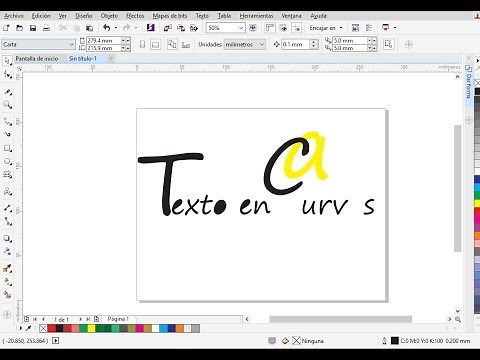This screenshot has height=360, width=480.
Task: Switch to Pantalla de inicio tab
Action: coord(37,59)
